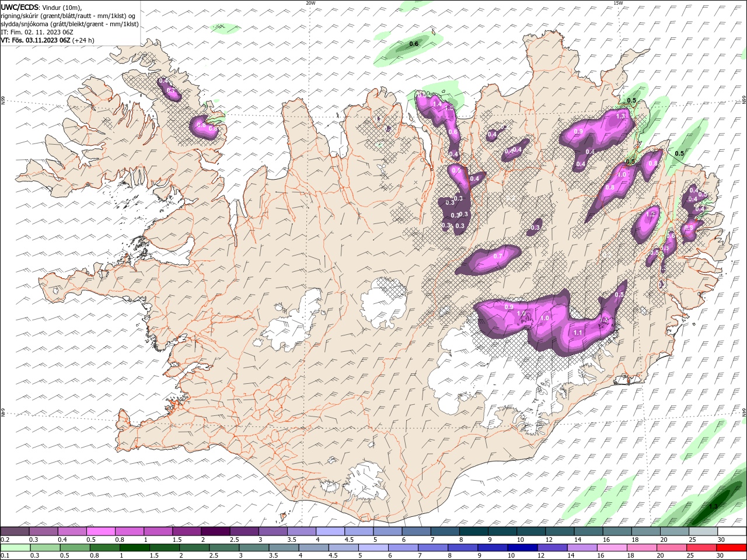Pick the darkest green bottom-row swatch between 1 and 1.5
Screen dimensions: 747x560
(x=134, y=548)
